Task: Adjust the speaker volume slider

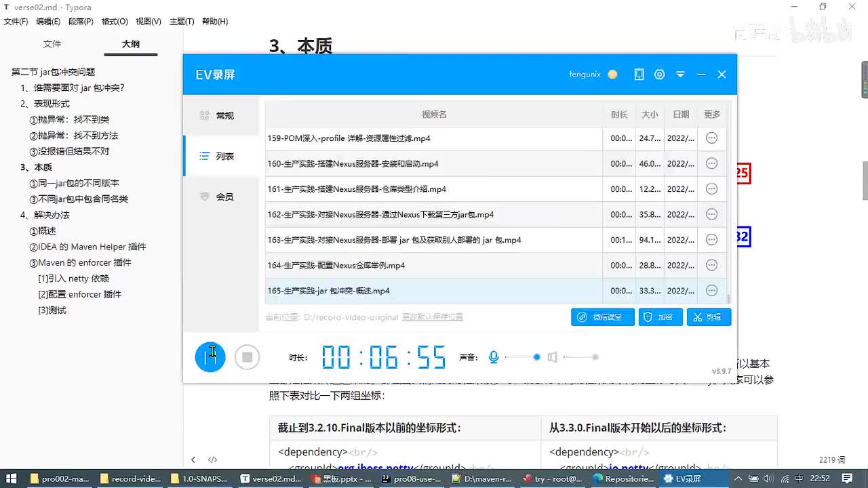Action: click(x=581, y=357)
